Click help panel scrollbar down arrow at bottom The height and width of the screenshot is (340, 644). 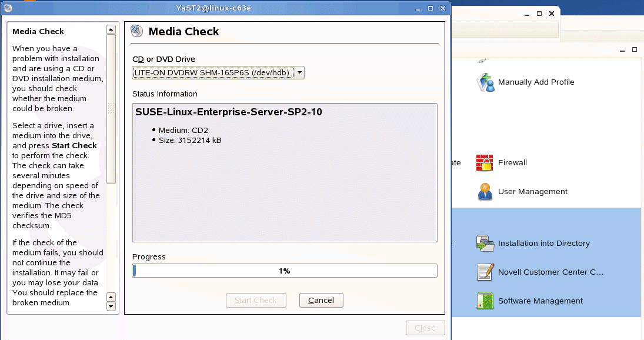pyautogui.click(x=111, y=306)
